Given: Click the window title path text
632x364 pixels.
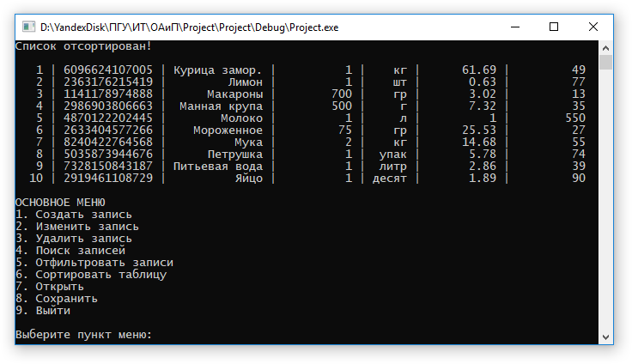Looking at the screenshot, I should 190,27.
